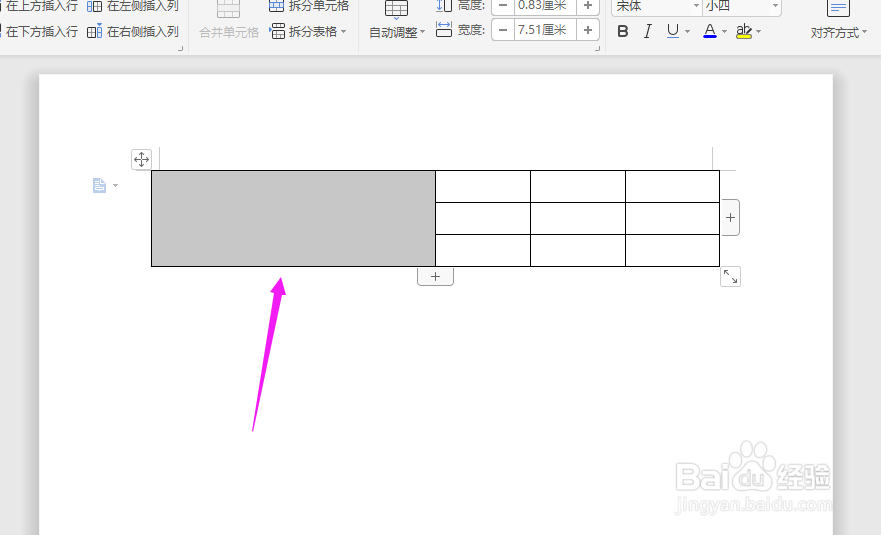Image resolution: width=881 pixels, height=535 pixels.
Task: Click the table resize handle icon
Action: click(x=730, y=276)
